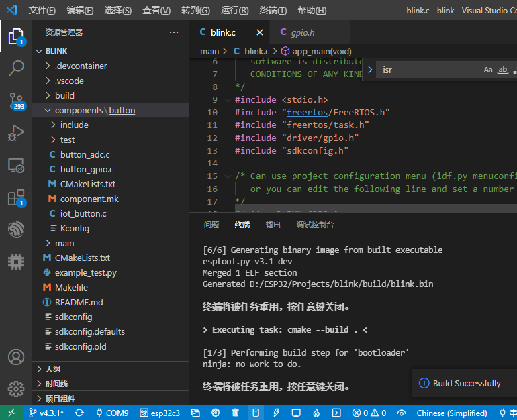
Task: Expand the include folder
Action: pyautogui.click(x=111, y=125)
